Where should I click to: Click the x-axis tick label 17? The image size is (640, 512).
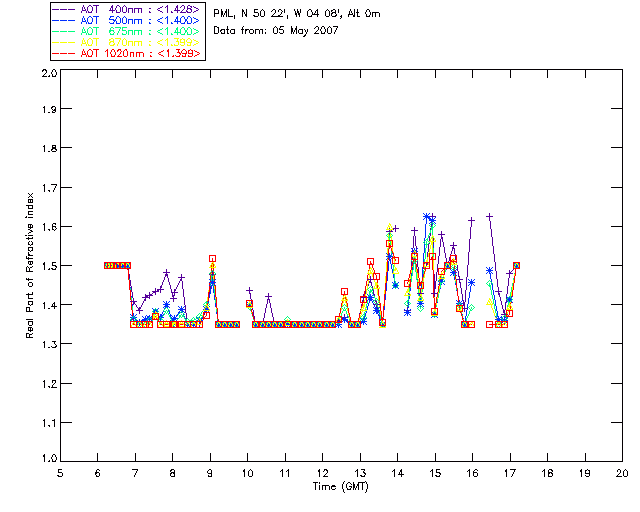[x=510, y=473]
